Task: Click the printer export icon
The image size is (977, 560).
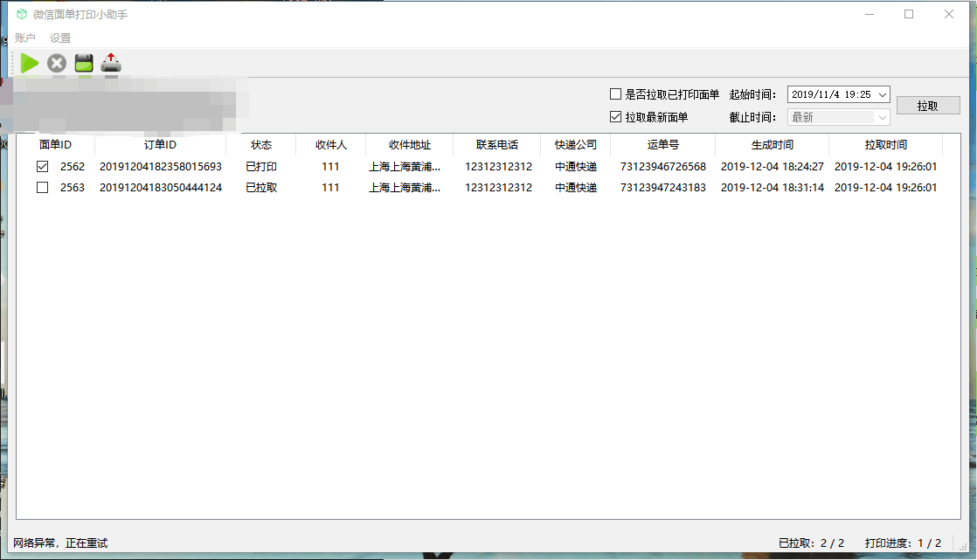Action: pos(111,63)
